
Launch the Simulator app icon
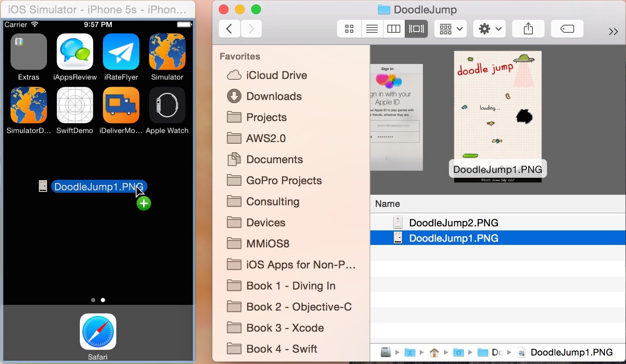[x=167, y=52]
